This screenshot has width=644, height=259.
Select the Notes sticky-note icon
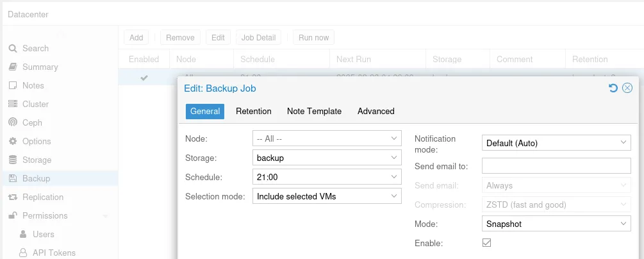point(13,85)
